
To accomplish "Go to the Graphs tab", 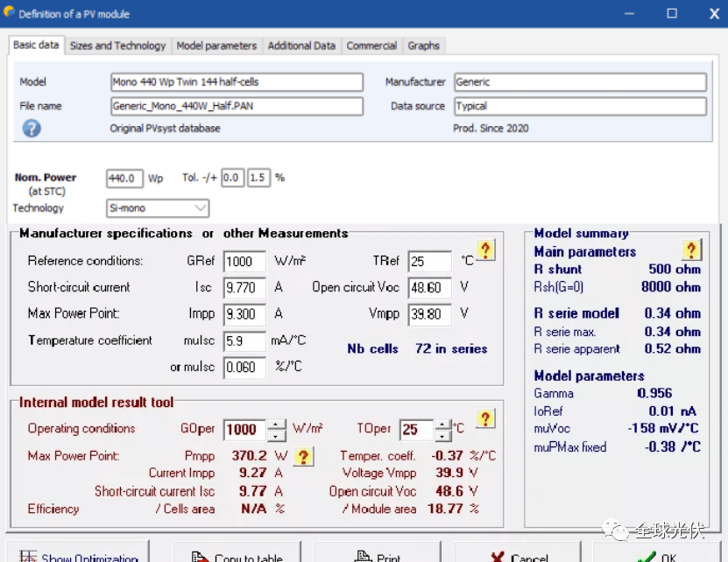I will (x=424, y=46).
